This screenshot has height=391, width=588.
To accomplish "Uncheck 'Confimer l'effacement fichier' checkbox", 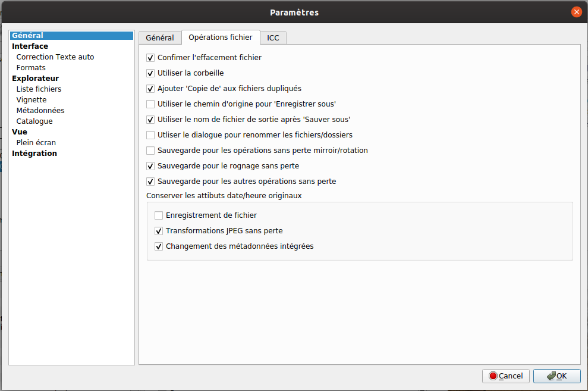I will (150, 58).
